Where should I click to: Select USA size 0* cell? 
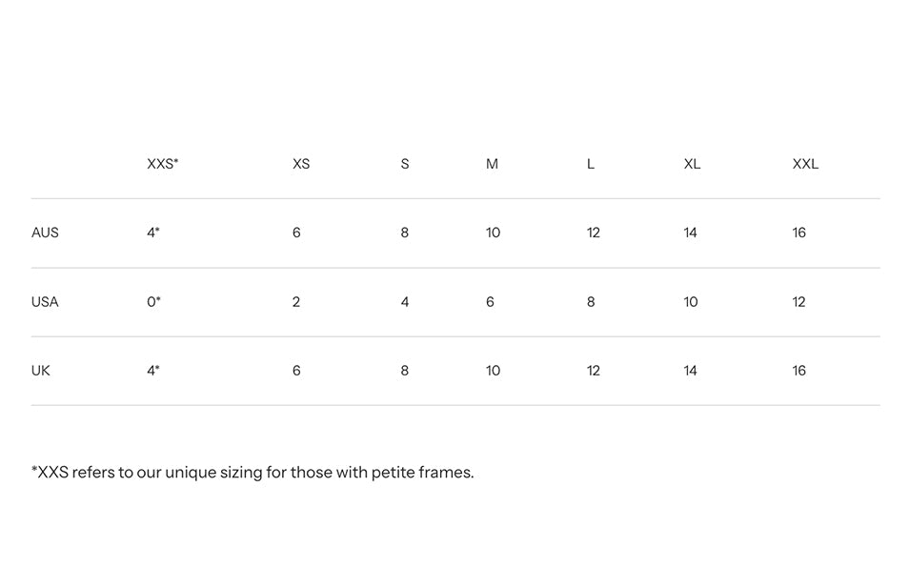pyautogui.click(x=153, y=301)
